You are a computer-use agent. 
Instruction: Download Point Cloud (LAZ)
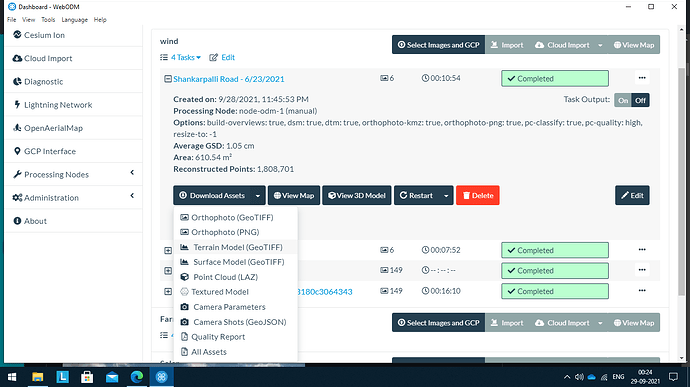[x=236, y=277]
